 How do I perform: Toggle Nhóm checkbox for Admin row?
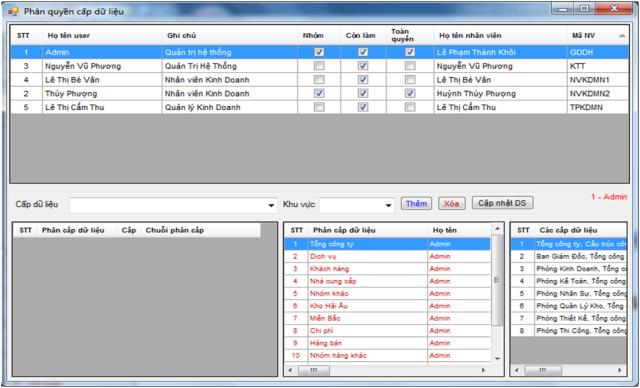(319, 52)
